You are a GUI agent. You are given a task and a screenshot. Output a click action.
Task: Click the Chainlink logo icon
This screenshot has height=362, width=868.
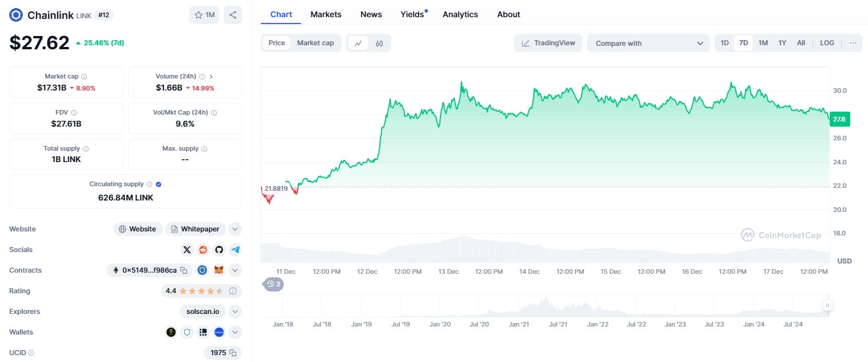pos(16,15)
